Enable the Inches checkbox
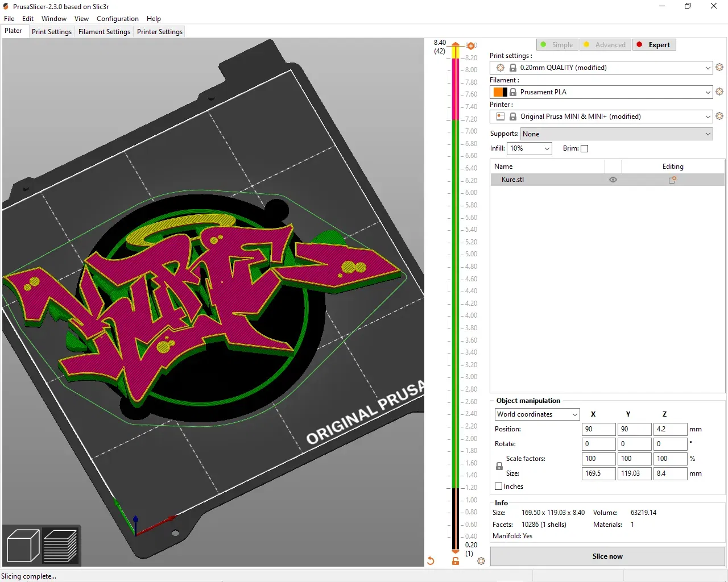The width and height of the screenshot is (728, 582). coord(499,487)
